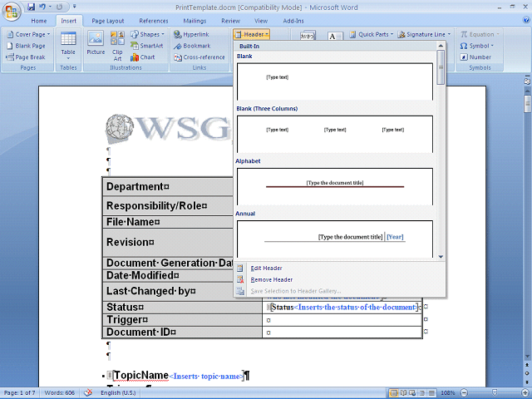Collapse the Header dropdown button

[x=251, y=34]
